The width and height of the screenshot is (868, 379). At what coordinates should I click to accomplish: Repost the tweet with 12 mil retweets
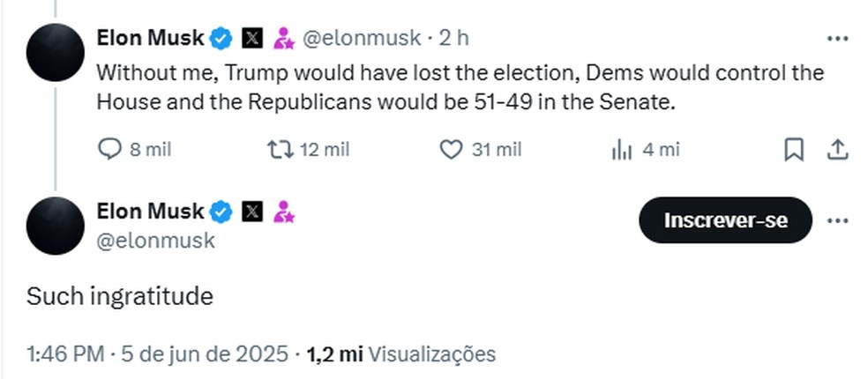pos(281,149)
